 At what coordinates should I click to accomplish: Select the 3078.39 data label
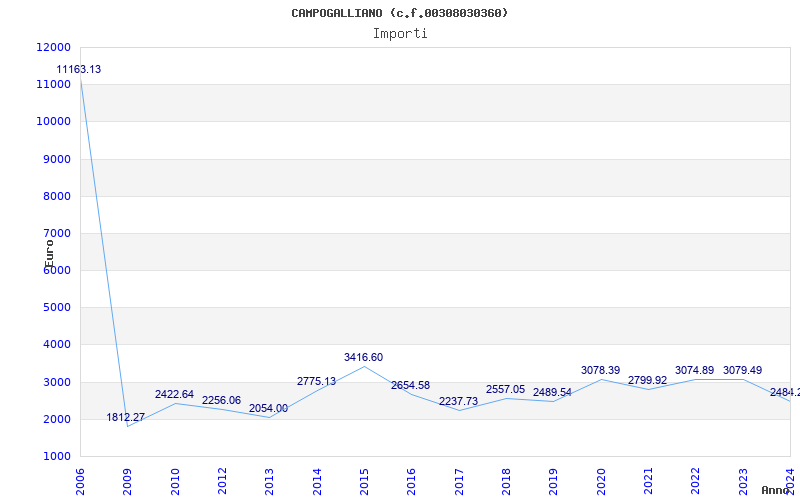click(x=601, y=370)
